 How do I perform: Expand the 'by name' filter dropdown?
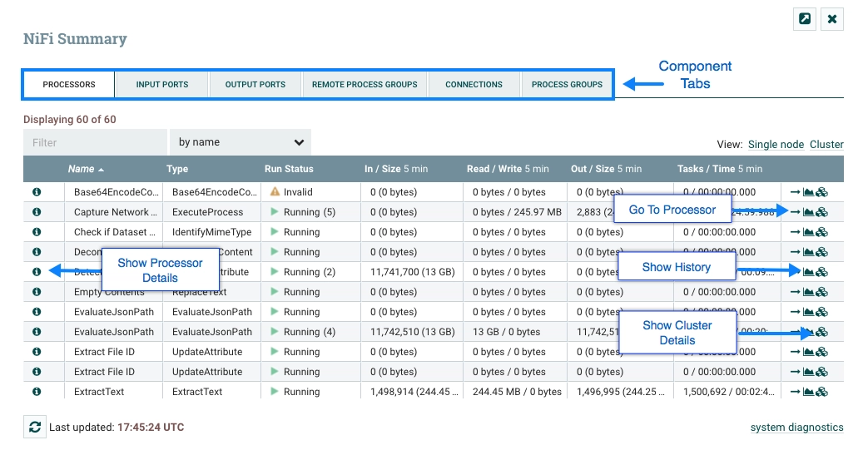241,142
